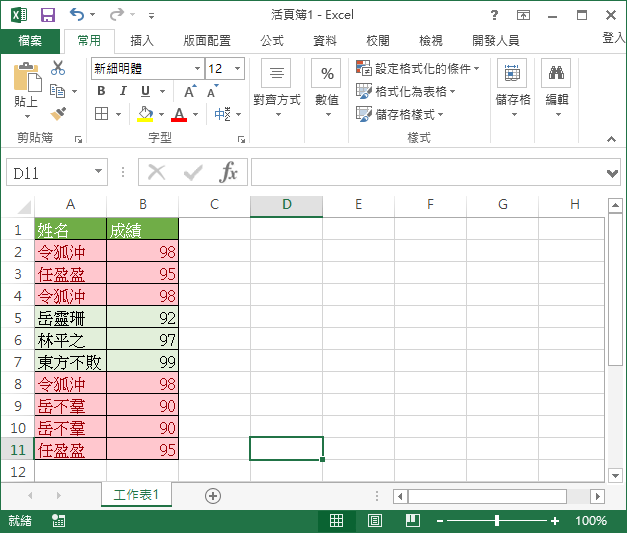Expand underline style dropdown arrow
This screenshot has width=627, height=533.
point(162,92)
